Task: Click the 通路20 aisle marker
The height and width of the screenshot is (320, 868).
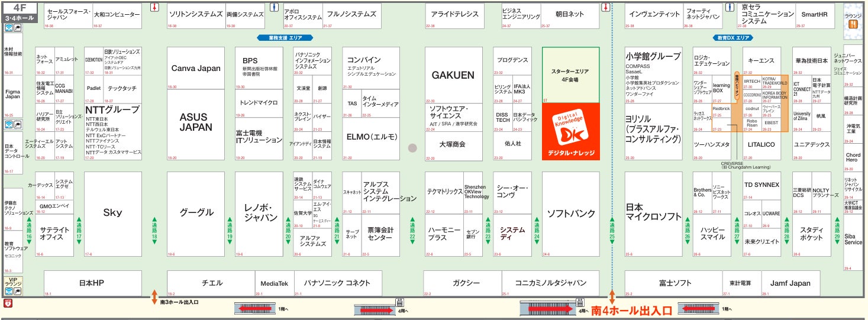Action: point(288,232)
